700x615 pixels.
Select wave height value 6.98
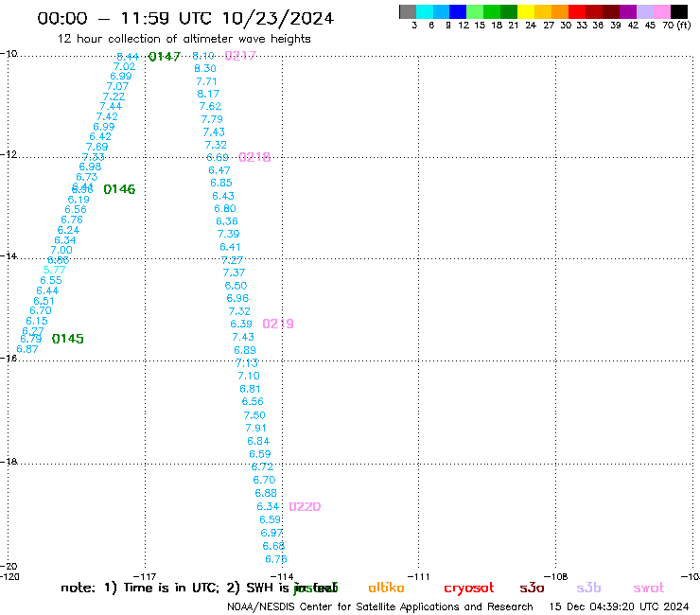[x=90, y=167]
